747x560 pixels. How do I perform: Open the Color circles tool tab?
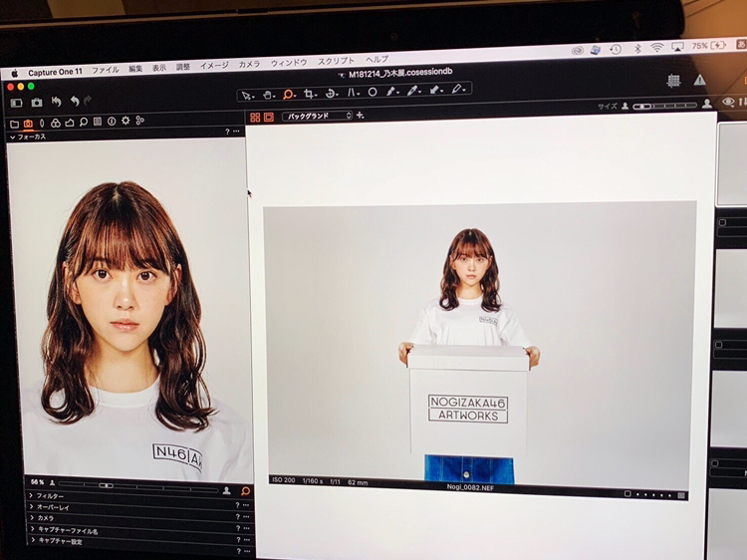56,123
